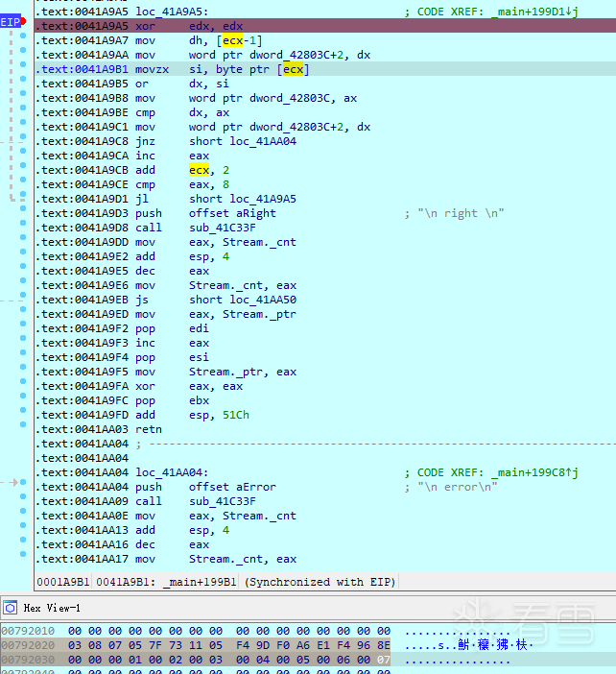Click dword_42803C at line 0041A9B8

pyautogui.click(x=290, y=99)
